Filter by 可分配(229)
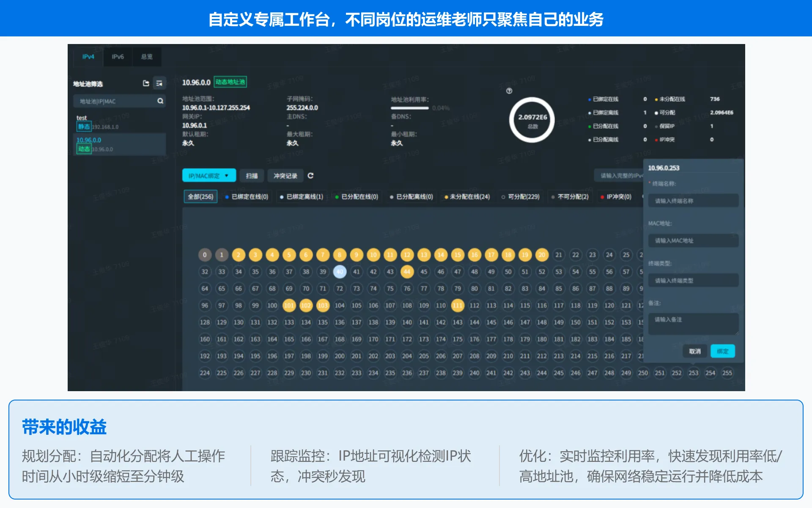 click(520, 197)
